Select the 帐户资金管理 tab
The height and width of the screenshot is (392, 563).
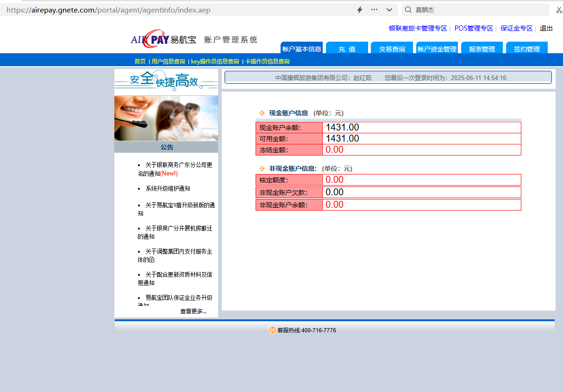(x=437, y=49)
